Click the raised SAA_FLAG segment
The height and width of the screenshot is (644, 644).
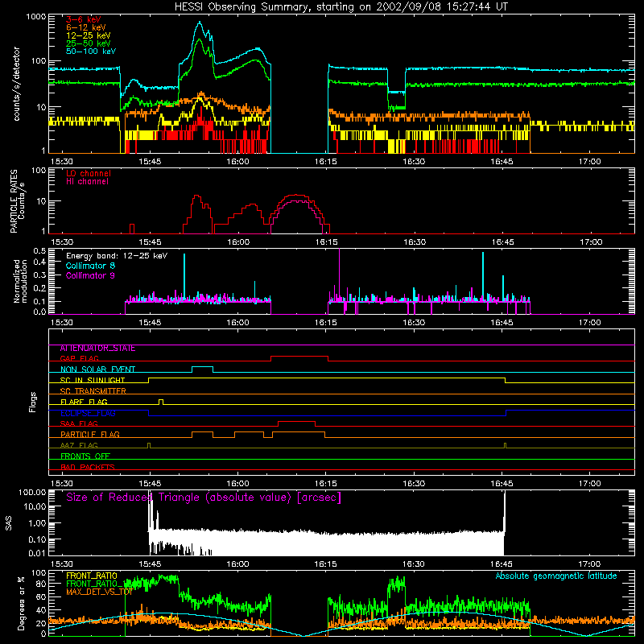[x=296, y=421]
